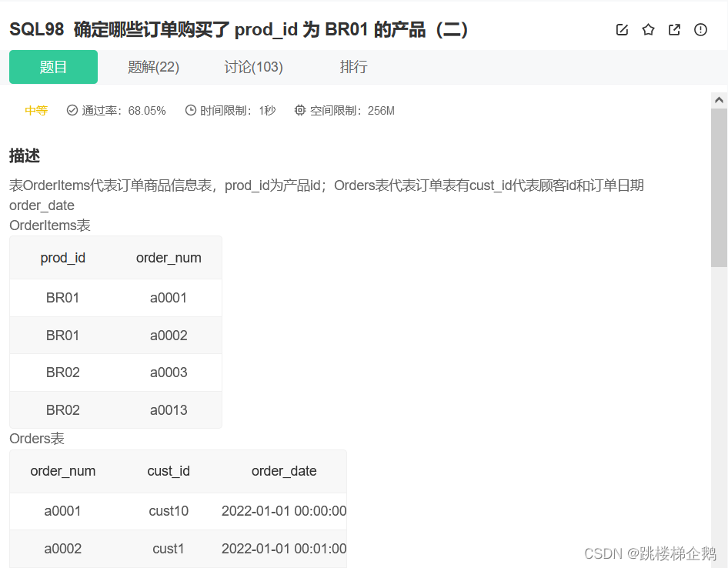
Task: Open problem in new window icon
Action: point(674,30)
